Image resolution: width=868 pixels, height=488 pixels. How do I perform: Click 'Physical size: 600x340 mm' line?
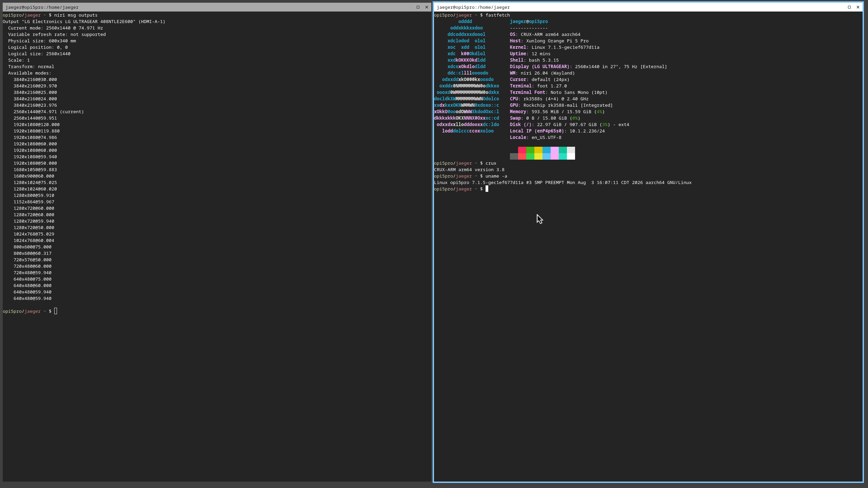point(42,41)
